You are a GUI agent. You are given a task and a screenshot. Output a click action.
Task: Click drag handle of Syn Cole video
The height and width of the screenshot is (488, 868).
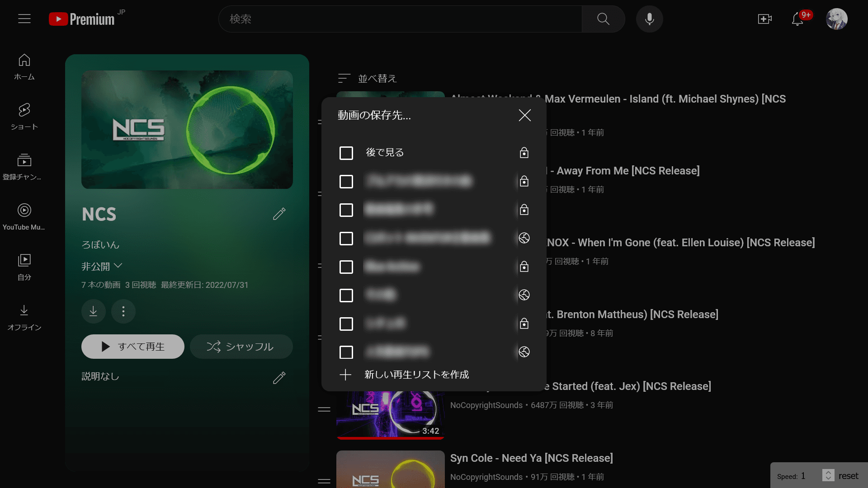[324, 481]
